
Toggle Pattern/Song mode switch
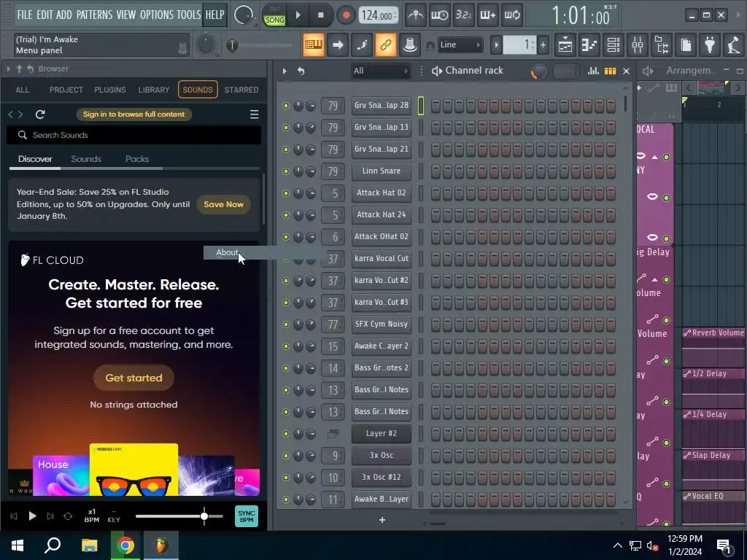(275, 17)
